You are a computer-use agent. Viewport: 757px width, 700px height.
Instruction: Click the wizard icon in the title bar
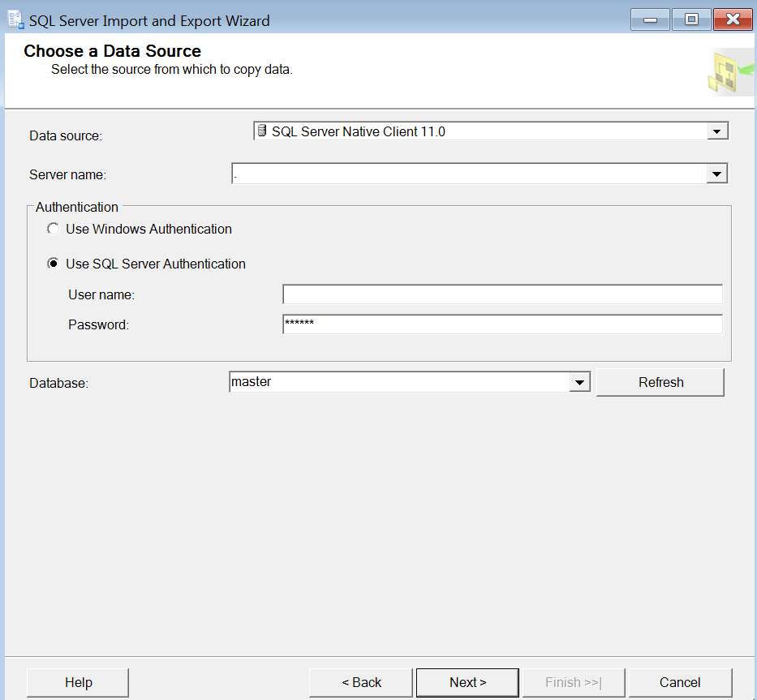click(x=16, y=19)
